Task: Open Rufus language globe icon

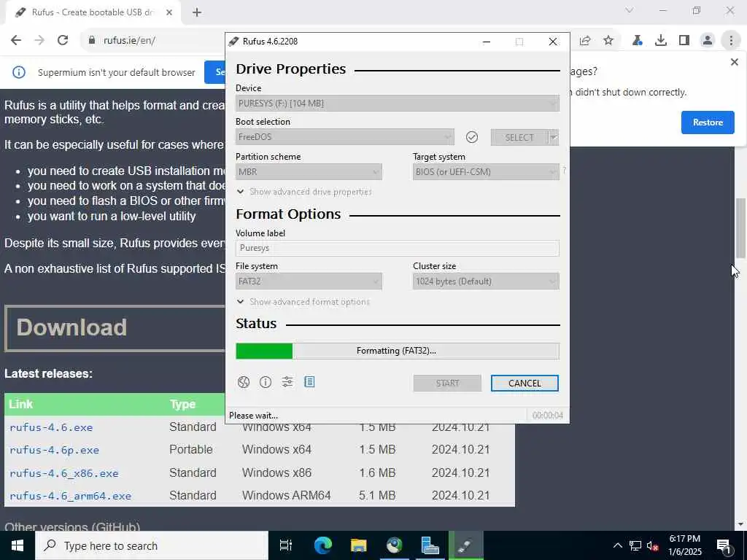Action: [244, 382]
